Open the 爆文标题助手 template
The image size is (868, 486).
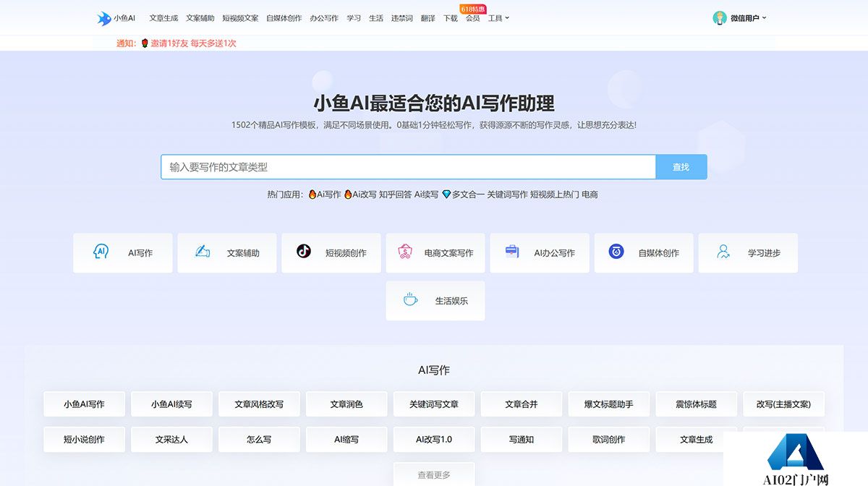[609, 404]
